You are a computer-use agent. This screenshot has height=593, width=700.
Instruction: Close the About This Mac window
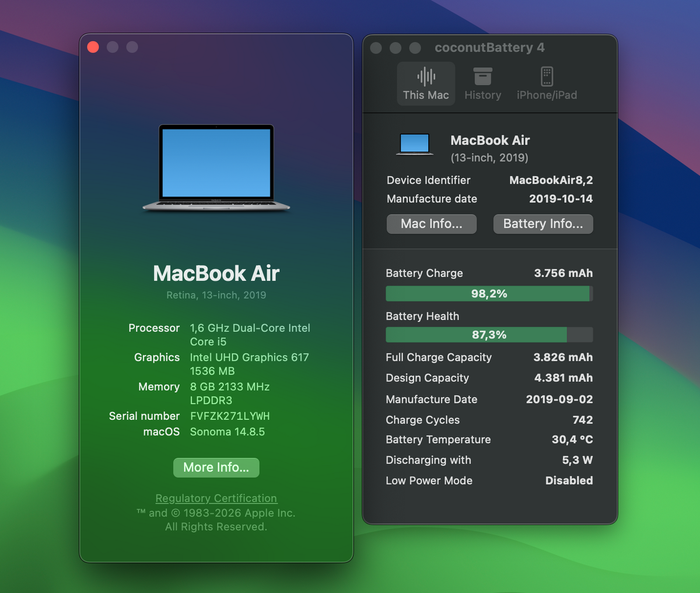(93, 47)
